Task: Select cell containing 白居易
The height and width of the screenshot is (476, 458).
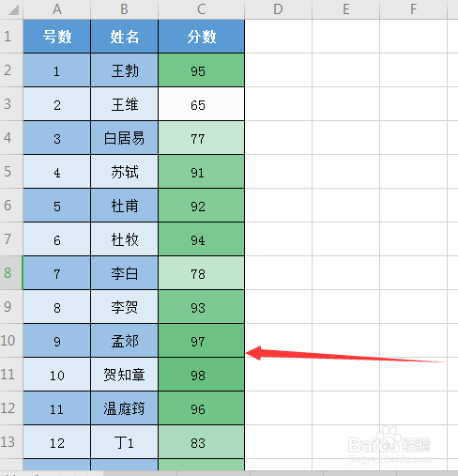Action: (x=125, y=138)
